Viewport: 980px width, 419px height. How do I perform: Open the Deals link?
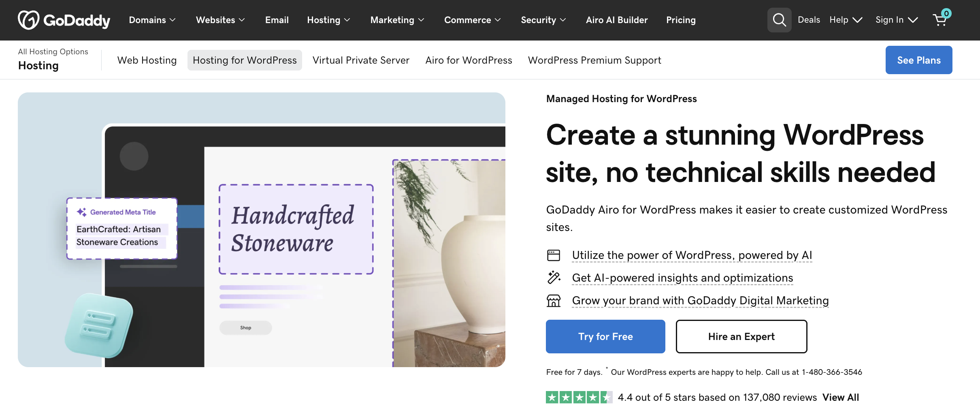pos(809,20)
